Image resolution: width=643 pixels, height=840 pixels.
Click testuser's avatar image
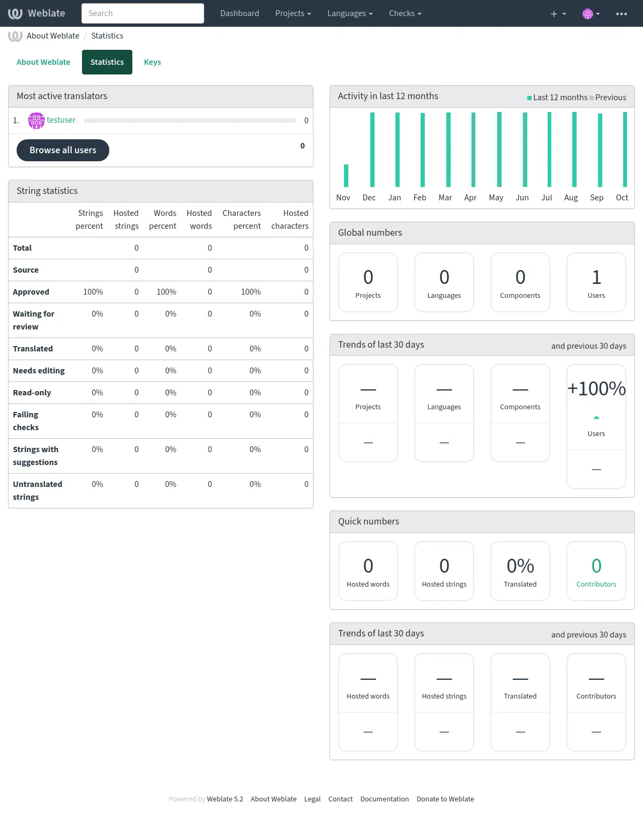36,121
